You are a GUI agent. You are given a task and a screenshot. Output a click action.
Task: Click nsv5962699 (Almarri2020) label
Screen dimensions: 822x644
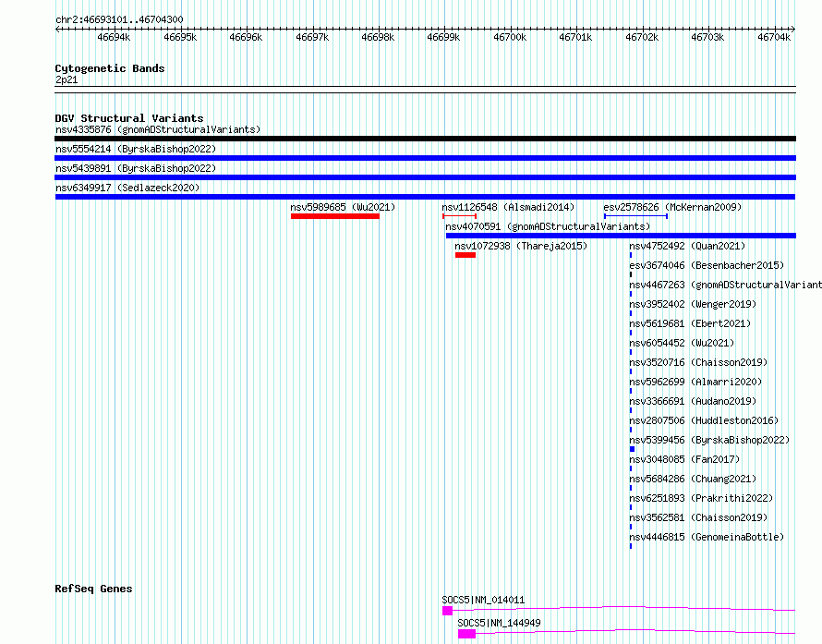[x=695, y=382]
